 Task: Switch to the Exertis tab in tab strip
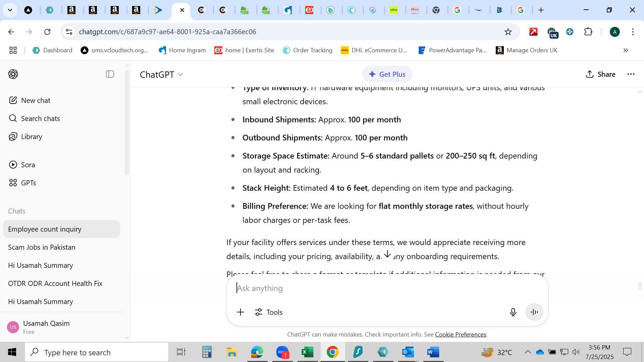coord(309,10)
